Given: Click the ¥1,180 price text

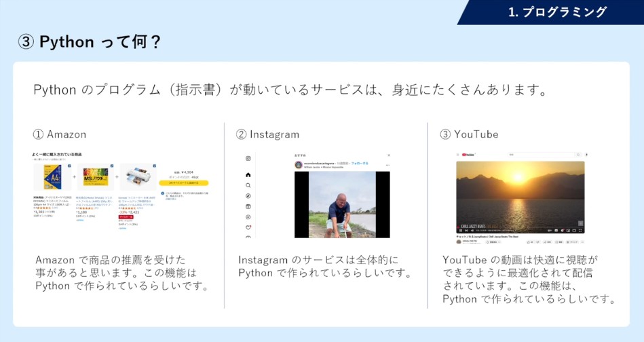Looking at the screenshot, I should tap(81, 212).
